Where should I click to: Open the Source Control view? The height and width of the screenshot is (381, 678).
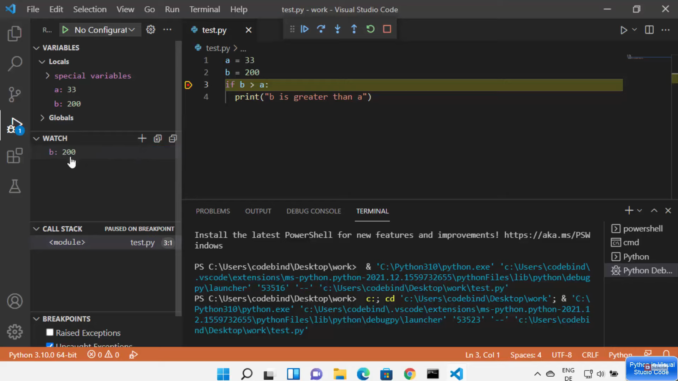[15, 94]
